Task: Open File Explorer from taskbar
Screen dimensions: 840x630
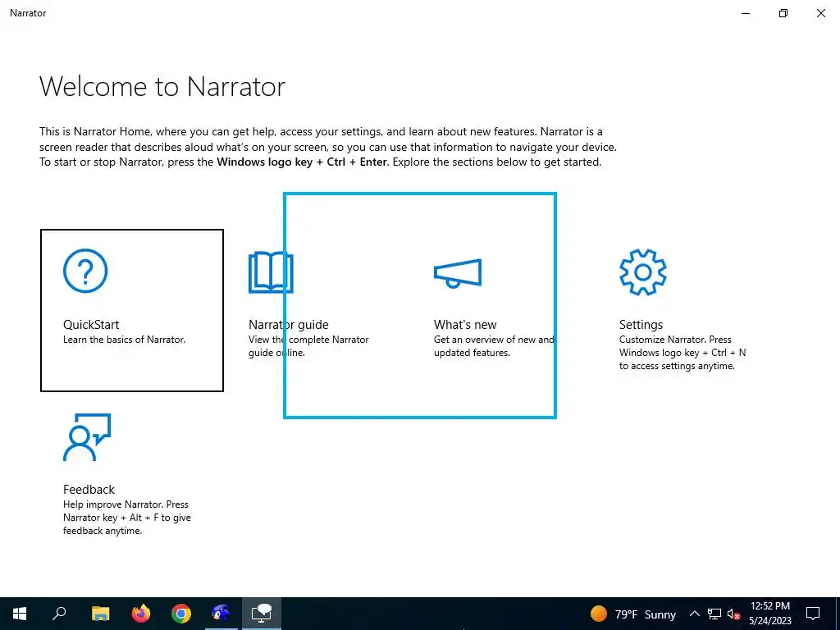Action: click(x=100, y=614)
